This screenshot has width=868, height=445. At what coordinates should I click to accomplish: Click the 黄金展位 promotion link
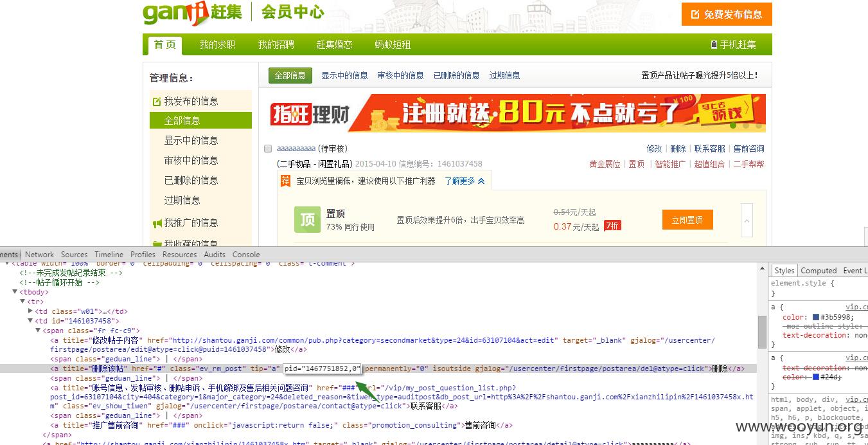point(605,164)
